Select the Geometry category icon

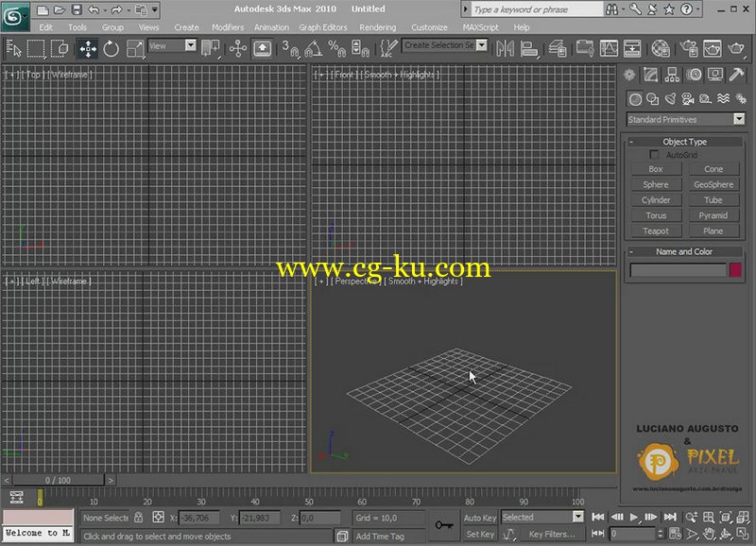(635, 99)
